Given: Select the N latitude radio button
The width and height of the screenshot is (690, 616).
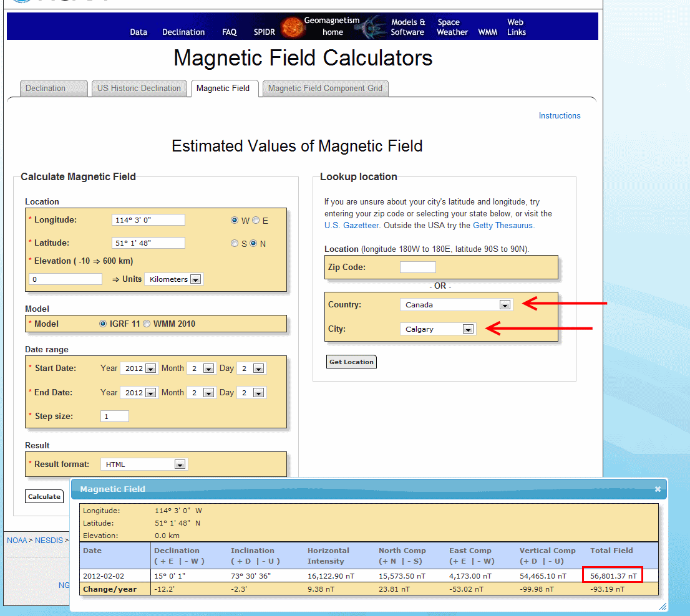Looking at the screenshot, I should coord(253,243).
